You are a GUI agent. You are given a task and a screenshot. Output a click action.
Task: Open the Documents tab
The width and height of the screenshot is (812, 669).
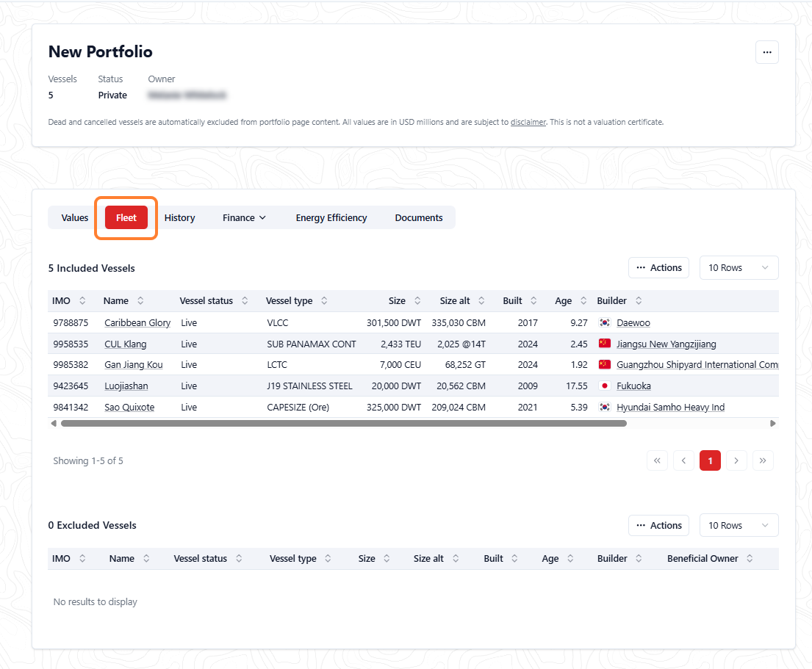[x=419, y=218]
